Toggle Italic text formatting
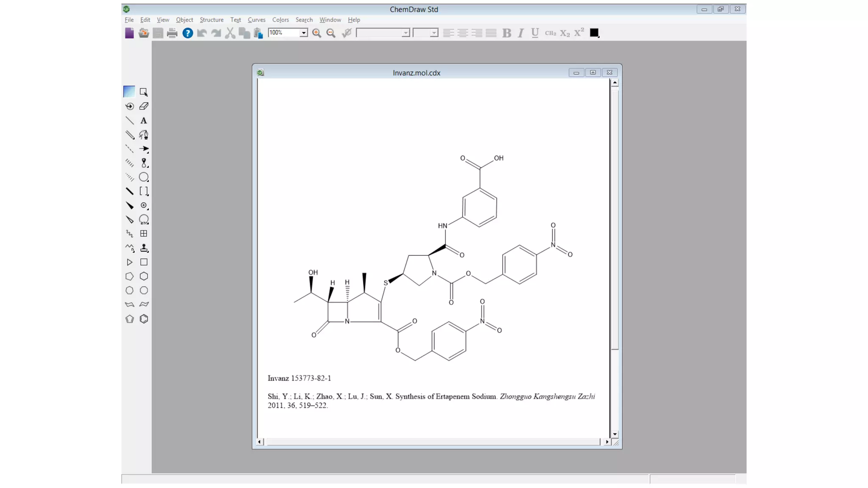This screenshot has width=868, height=488. click(x=521, y=33)
